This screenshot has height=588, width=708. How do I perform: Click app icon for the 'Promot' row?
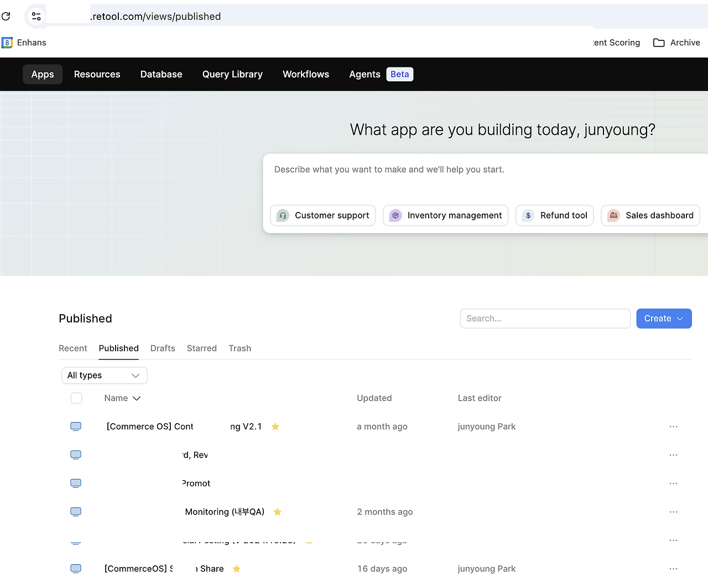(x=76, y=483)
